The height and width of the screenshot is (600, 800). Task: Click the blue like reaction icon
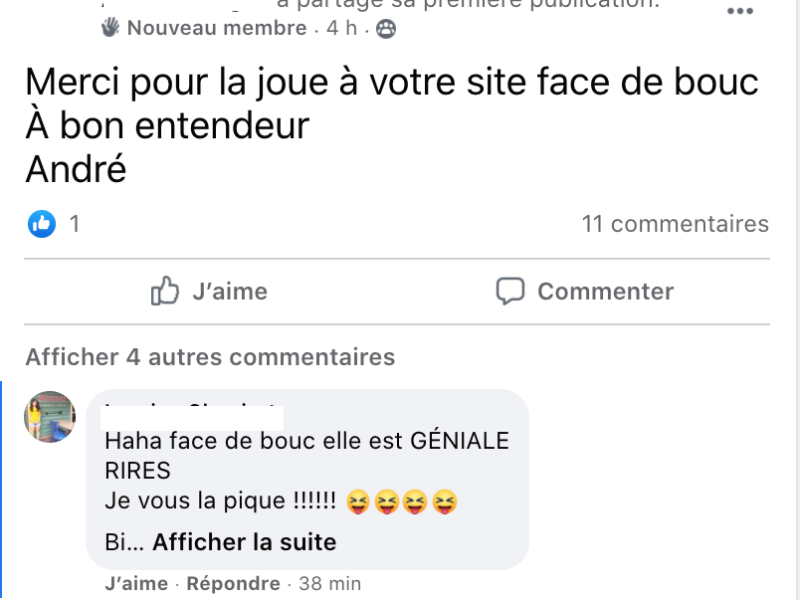(x=41, y=224)
